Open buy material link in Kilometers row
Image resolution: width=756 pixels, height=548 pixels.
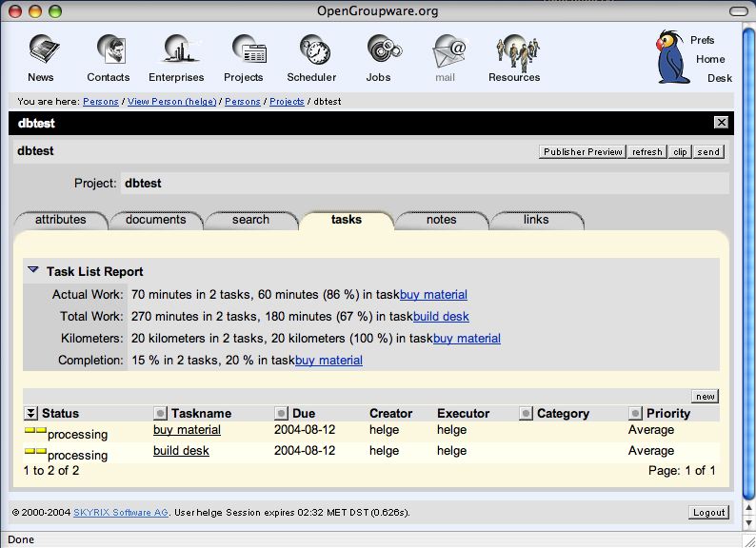(467, 339)
